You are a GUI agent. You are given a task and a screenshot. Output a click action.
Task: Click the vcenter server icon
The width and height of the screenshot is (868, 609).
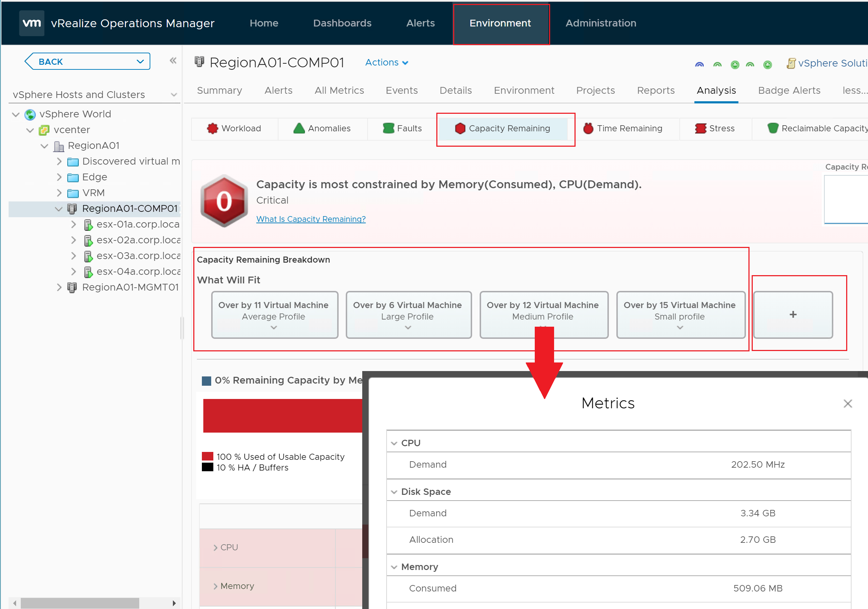tap(44, 130)
